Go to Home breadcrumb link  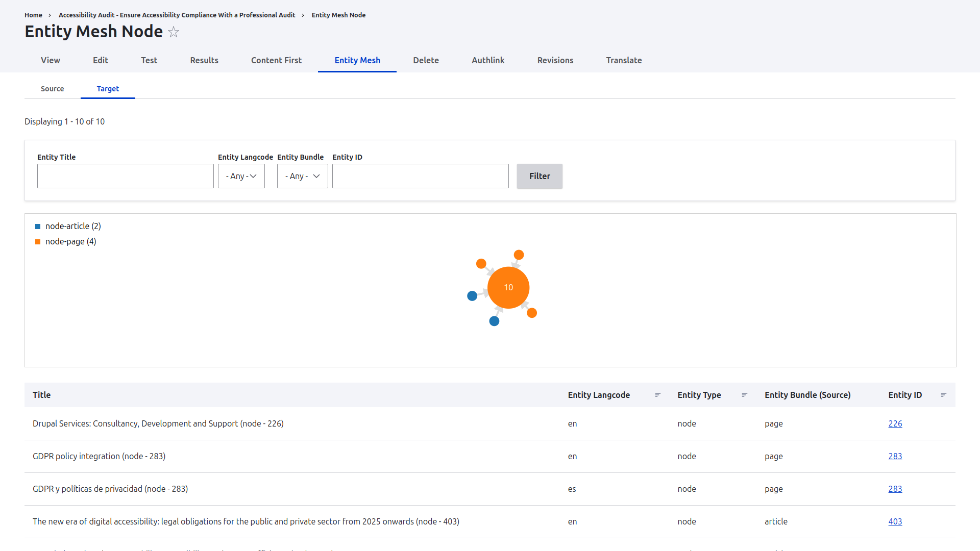click(x=33, y=15)
